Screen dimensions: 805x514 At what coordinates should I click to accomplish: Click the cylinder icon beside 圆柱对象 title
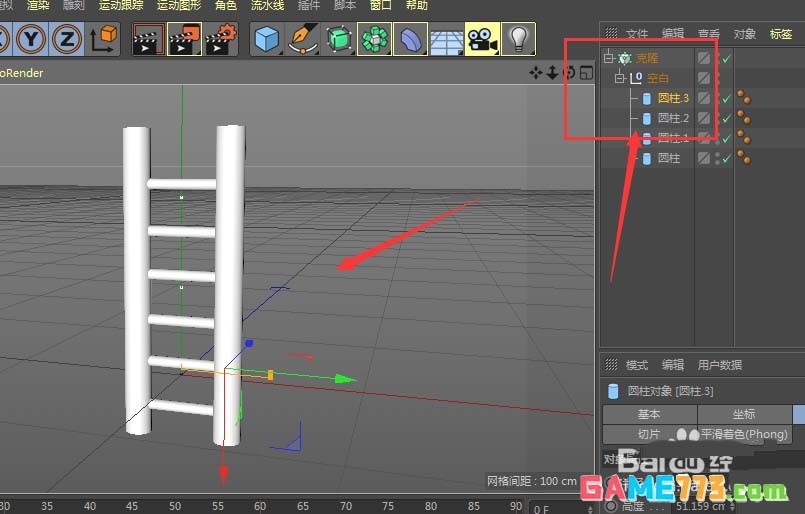tap(613, 391)
